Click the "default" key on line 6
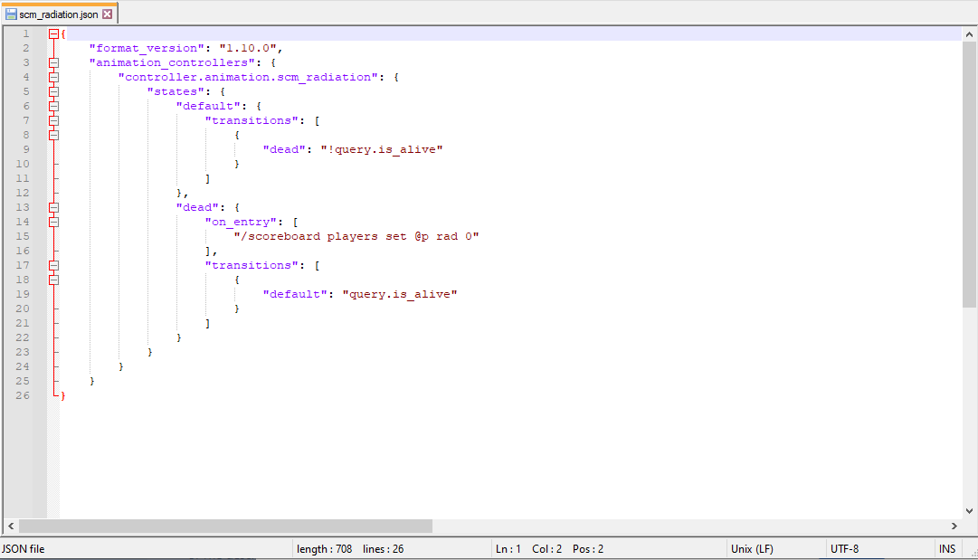This screenshot has height=560, width=978. 208,106
